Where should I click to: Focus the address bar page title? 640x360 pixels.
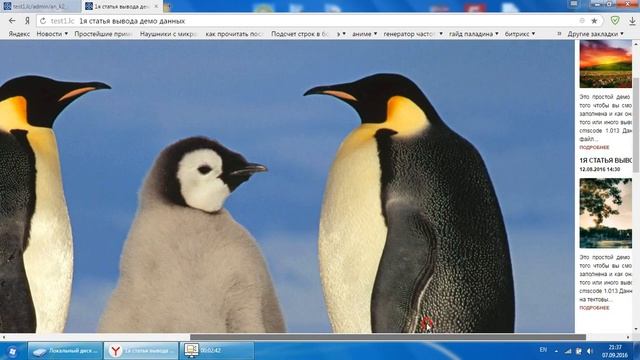tap(132, 21)
